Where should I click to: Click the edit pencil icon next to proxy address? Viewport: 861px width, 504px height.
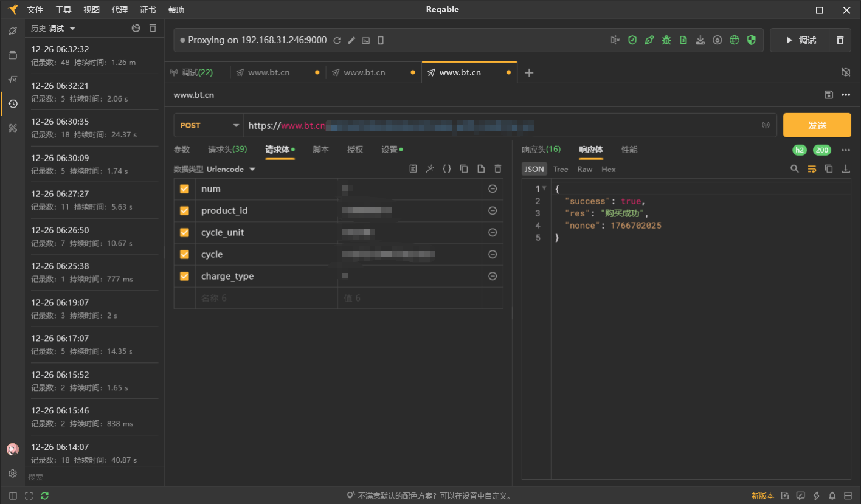[351, 40]
